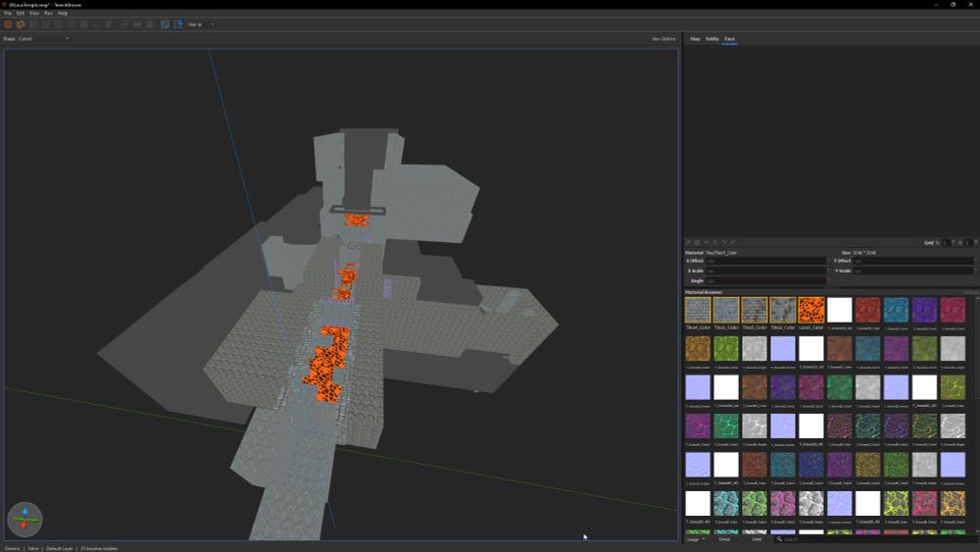This screenshot has width=980, height=552.
Task: Select the first tool icon in the main toolbar
Action: pyautogui.click(x=8, y=25)
